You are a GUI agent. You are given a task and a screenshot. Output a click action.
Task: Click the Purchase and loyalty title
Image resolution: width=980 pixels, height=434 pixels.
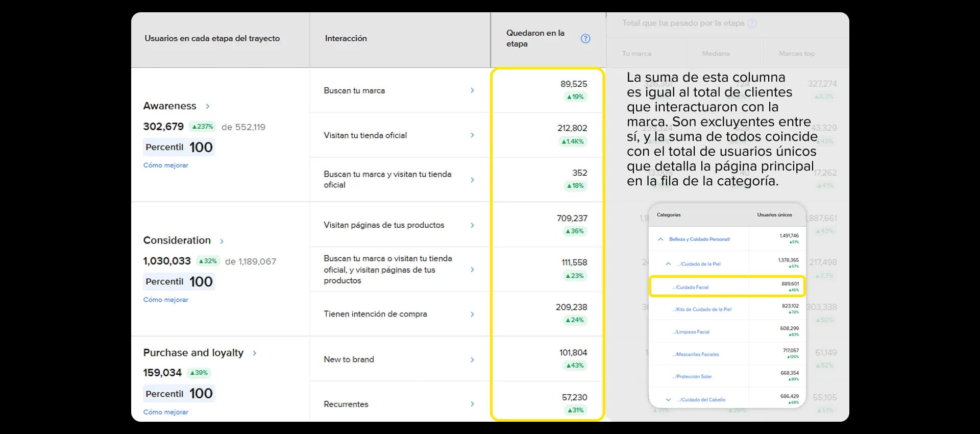coord(193,352)
